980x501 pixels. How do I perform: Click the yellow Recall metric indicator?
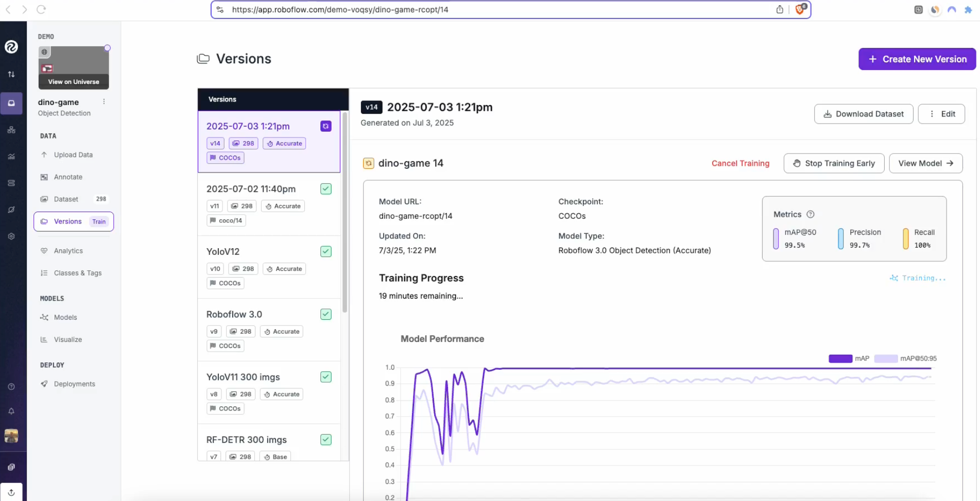pyautogui.click(x=906, y=239)
